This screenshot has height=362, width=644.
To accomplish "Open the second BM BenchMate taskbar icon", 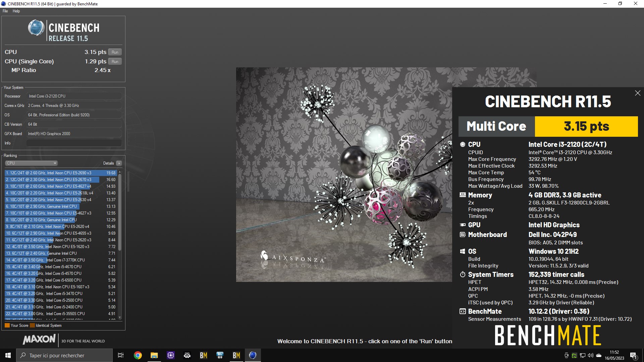I will [x=236, y=355].
